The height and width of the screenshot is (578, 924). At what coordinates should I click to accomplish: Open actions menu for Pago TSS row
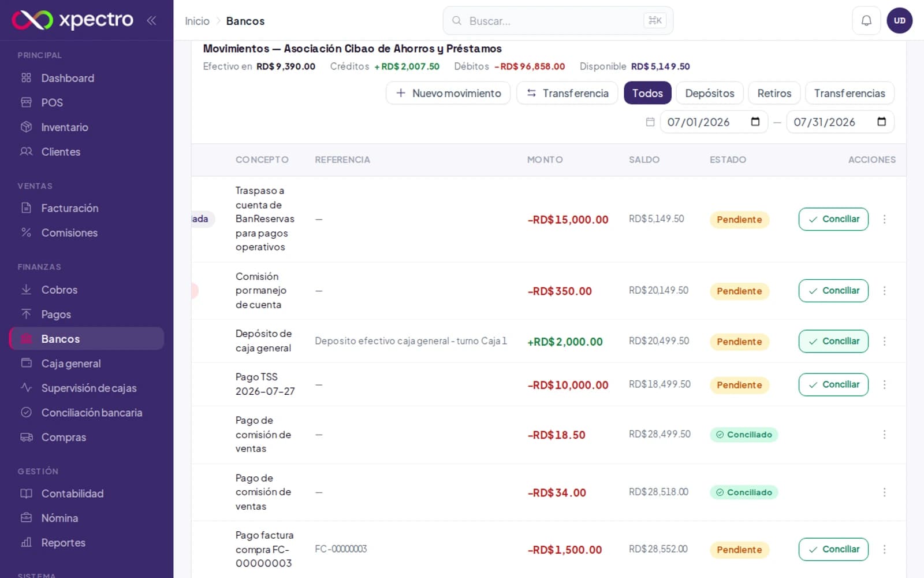pos(884,384)
